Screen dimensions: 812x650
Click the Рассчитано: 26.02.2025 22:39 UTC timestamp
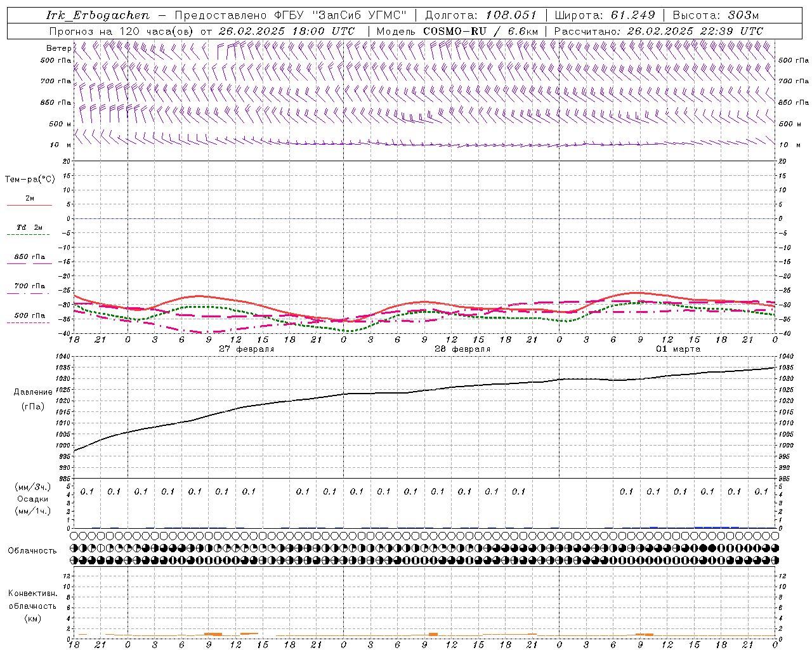(x=658, y=31)
